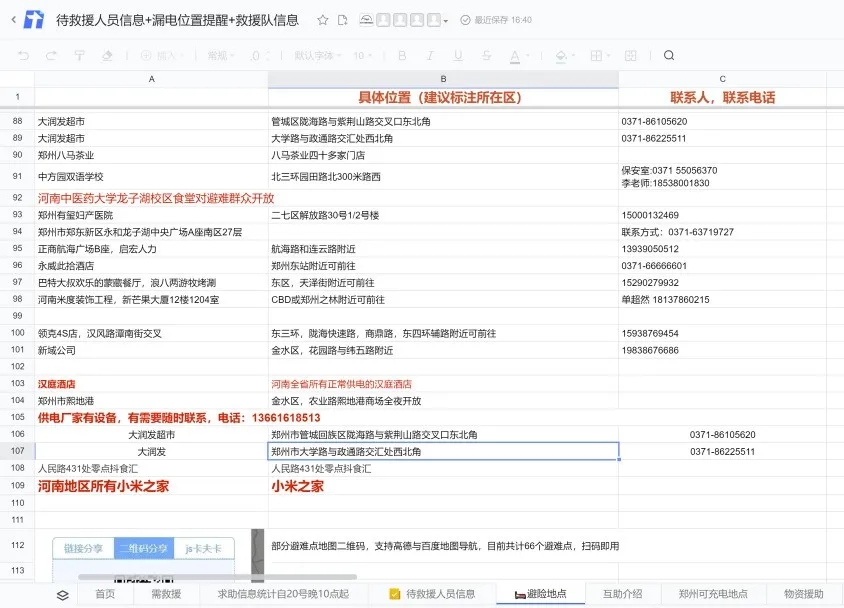
Task: Open the cell borders dropdown
Action: (x=600, y=55)
